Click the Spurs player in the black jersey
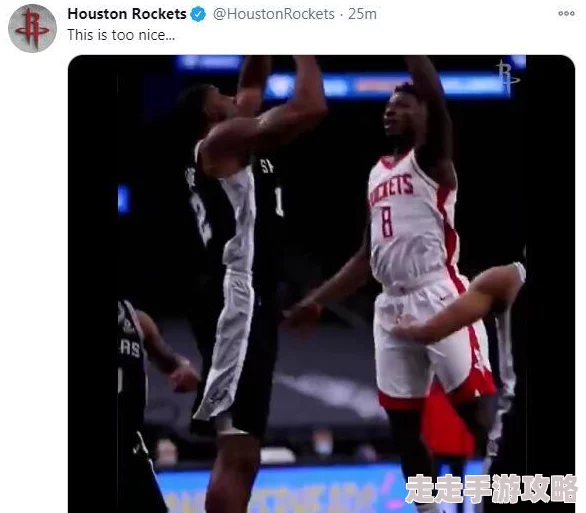Screen dimensions: 586x513 point(239,243)
